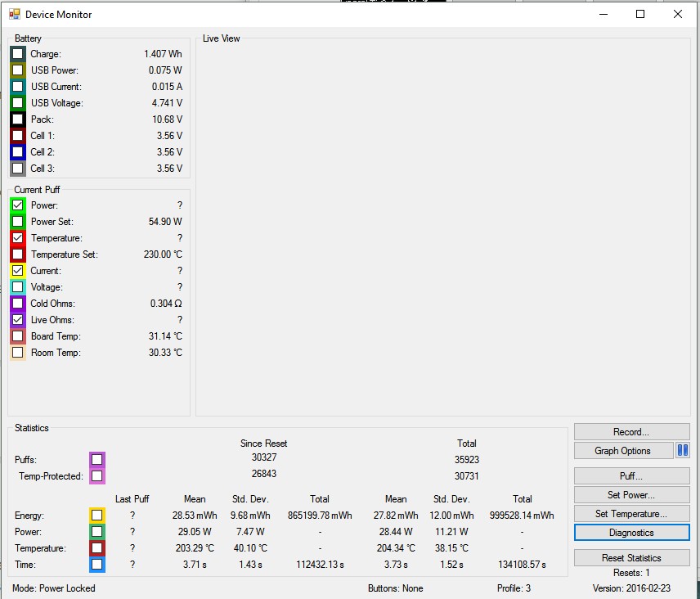This screenshot has height=599, width=700.
Task: Toggle the yellow Current checkbox off
Action: (x=18, y=271)
